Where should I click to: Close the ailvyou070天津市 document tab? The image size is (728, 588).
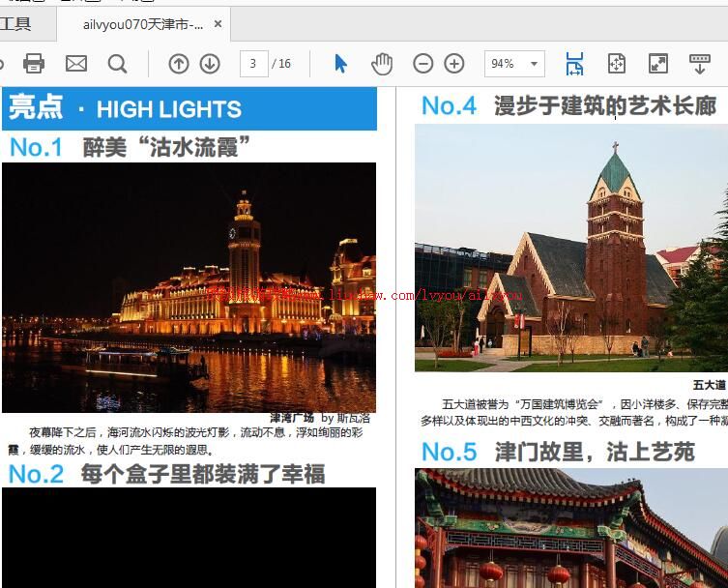coord(218,24)
